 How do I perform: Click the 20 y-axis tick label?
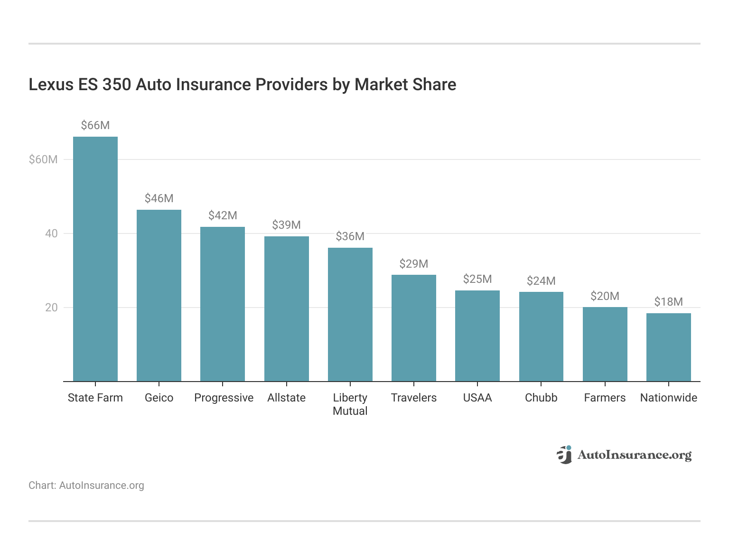pos(51,308)
